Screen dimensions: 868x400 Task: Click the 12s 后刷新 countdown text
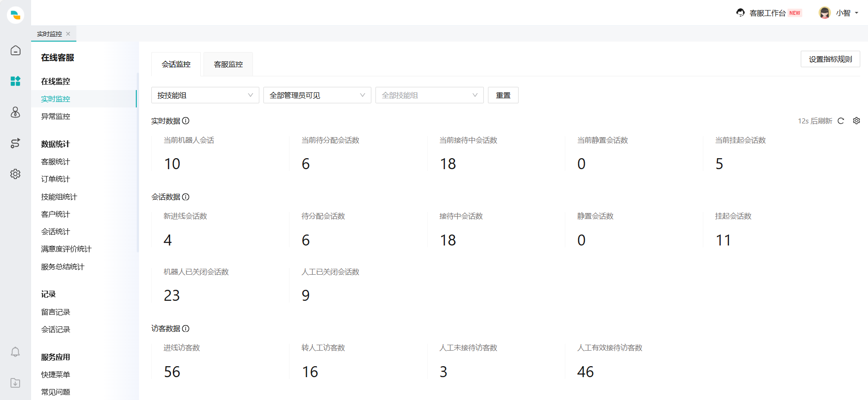click(815, 121)
